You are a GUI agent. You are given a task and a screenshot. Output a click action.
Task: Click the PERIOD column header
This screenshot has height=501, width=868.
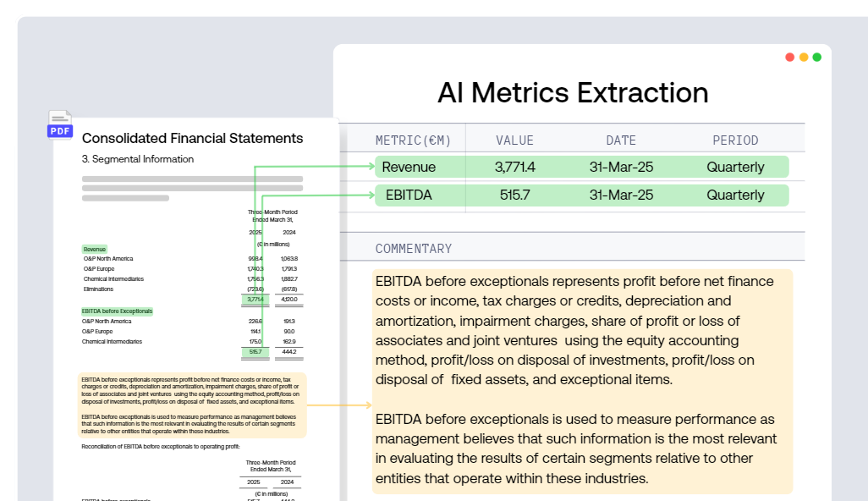735,140
